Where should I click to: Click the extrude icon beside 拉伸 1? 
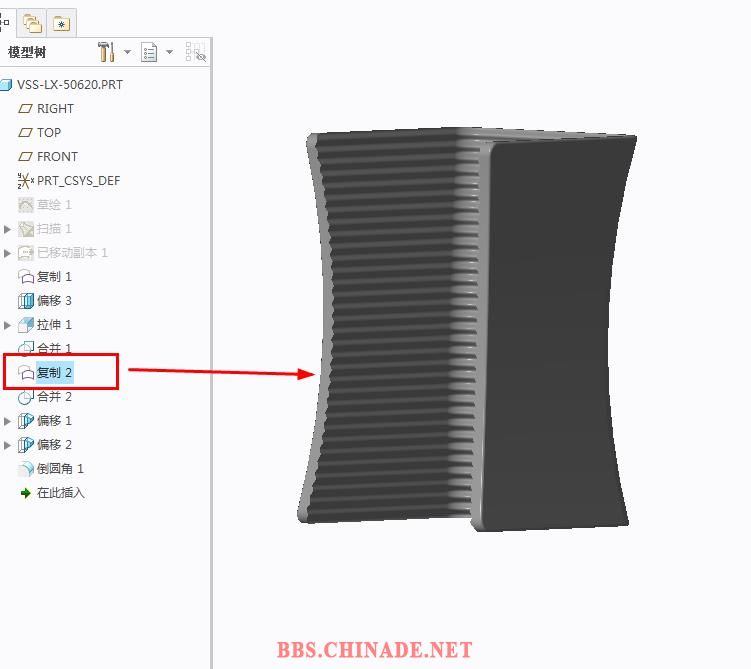[x=25, y=325]
